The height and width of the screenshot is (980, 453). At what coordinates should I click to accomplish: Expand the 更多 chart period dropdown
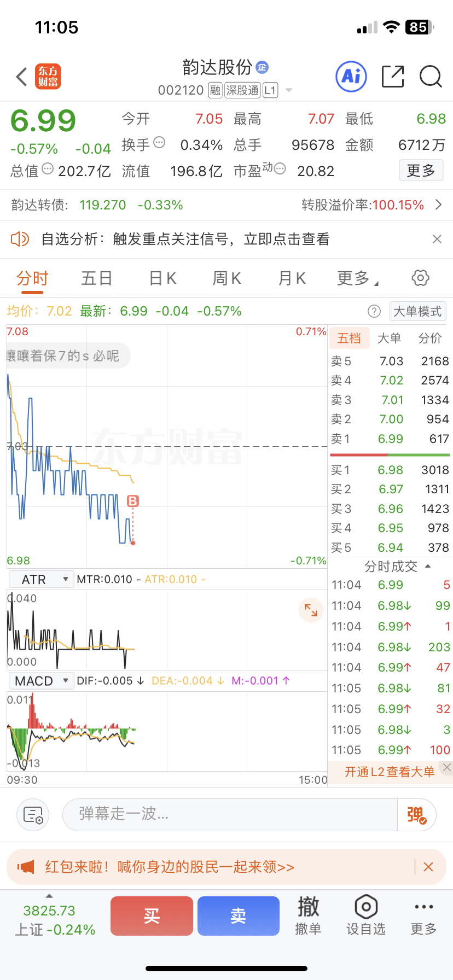pyautogui.click(x=358, y=278)
